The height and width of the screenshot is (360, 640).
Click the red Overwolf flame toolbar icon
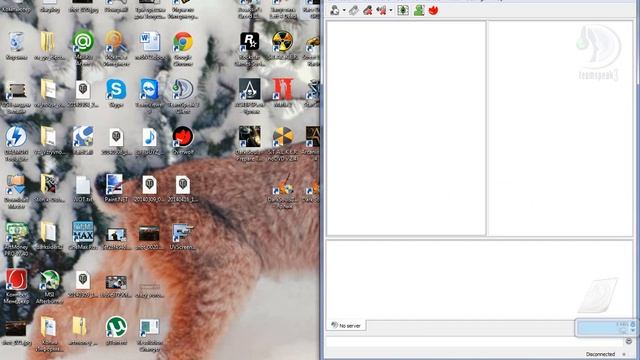[433, 10]
